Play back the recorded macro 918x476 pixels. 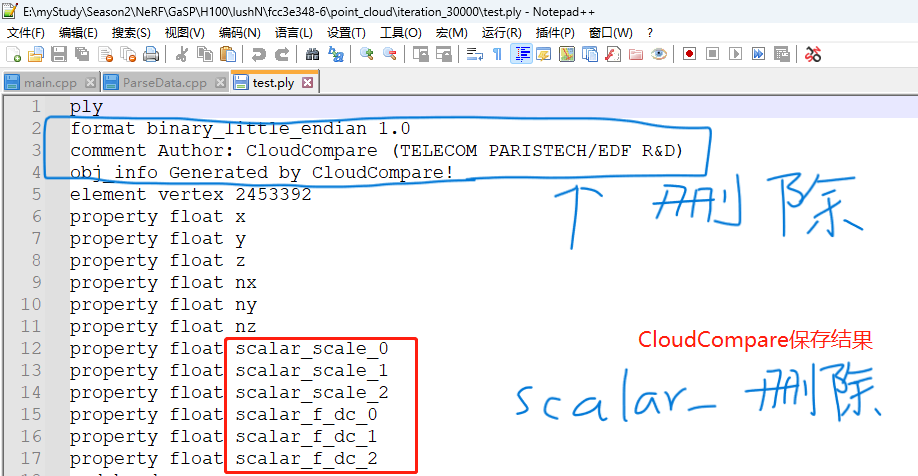pos(736,54)
